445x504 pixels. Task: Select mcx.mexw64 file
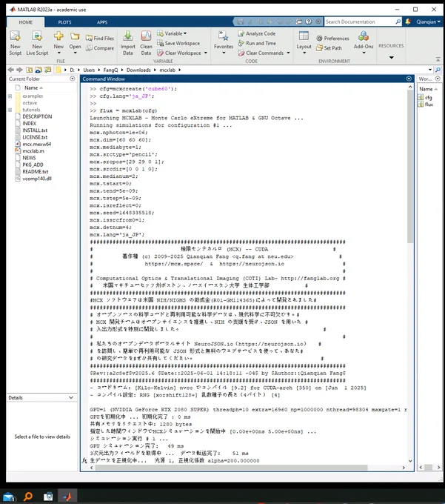pos(36,144)
